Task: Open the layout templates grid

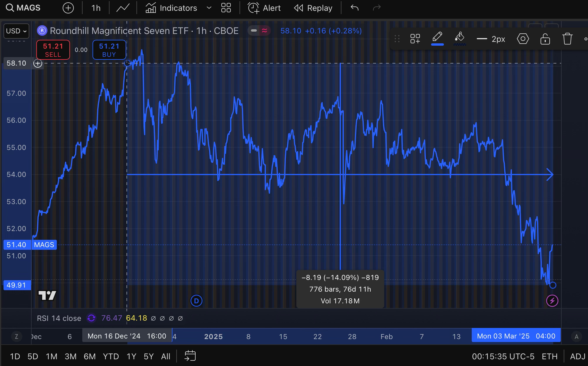Action: [226, 8]
